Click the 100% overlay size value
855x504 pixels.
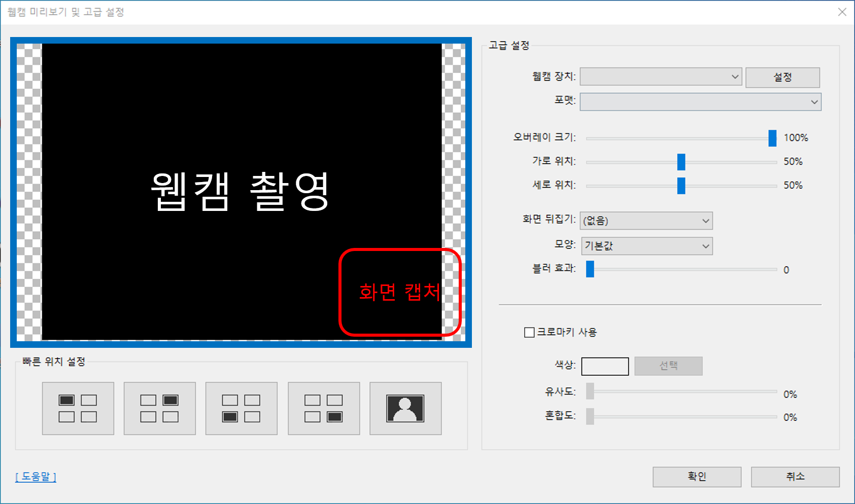[796, 138]
